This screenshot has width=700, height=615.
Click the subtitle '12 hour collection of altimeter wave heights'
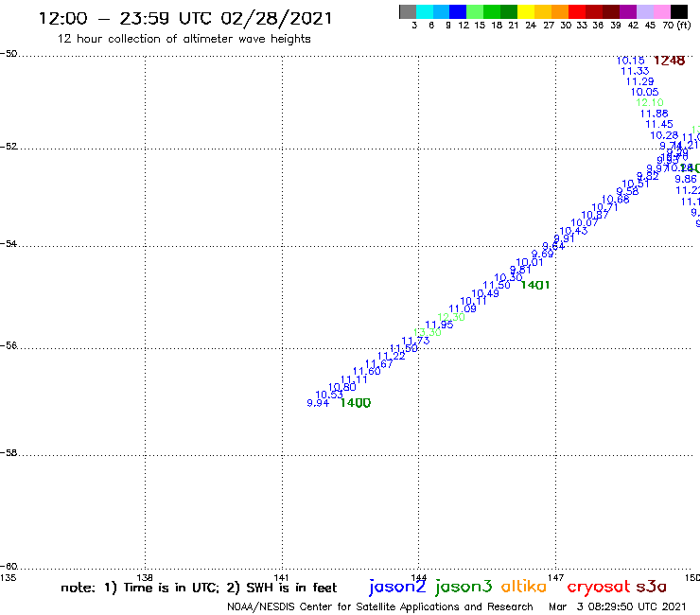pyautogui.click(x=184, y=39)
